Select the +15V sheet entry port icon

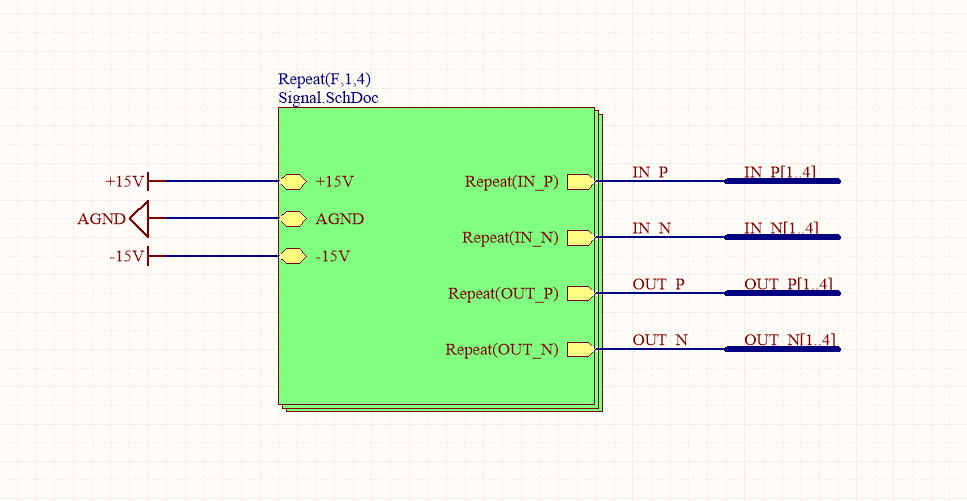293,181
